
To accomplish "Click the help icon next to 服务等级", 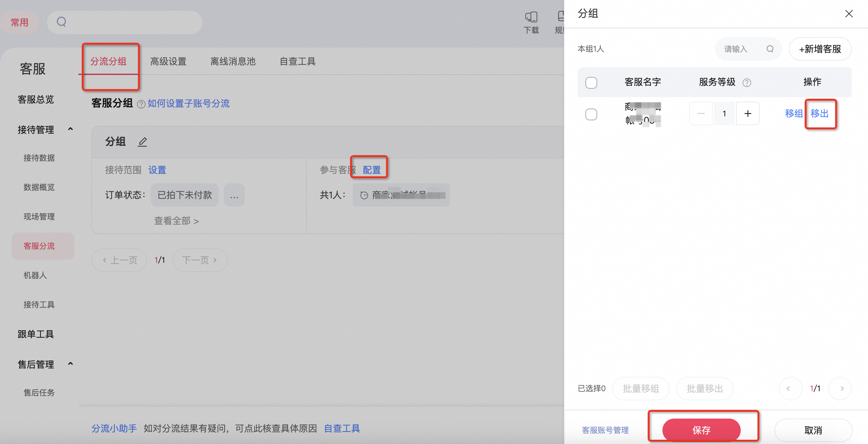I will [x=747, y=83].
